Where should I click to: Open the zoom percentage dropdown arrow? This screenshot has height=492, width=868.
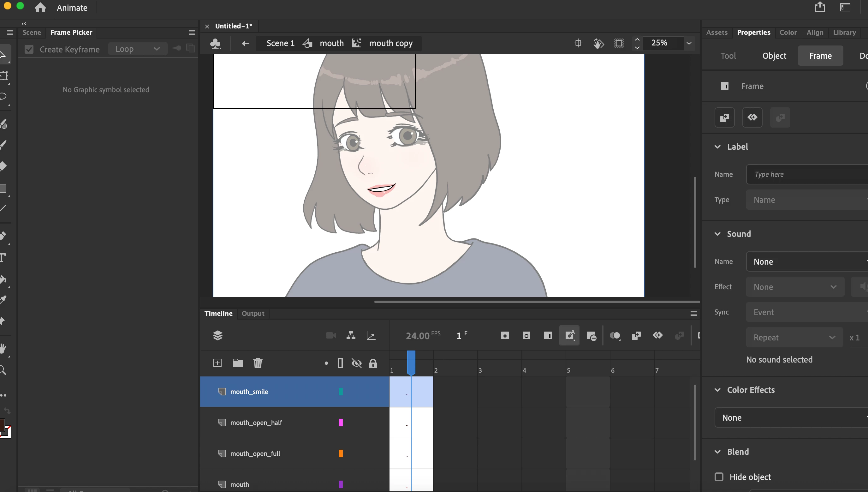pos(689,43)
